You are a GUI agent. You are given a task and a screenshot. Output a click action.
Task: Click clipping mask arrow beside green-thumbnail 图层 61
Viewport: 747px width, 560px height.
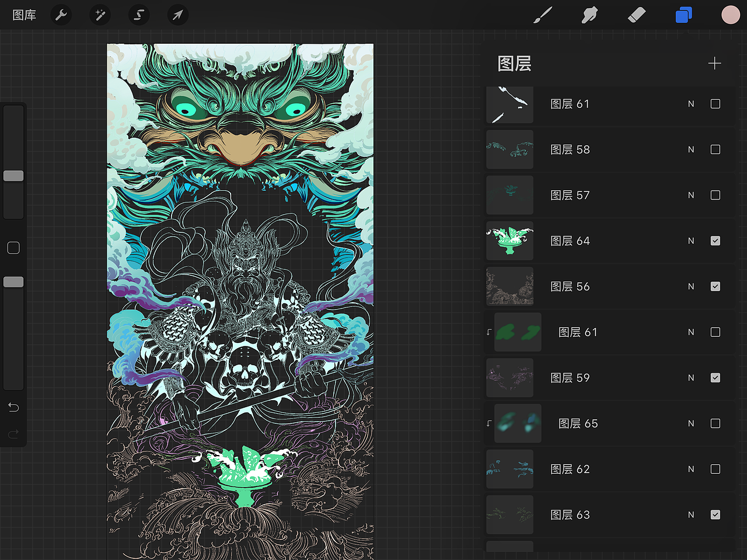(x=489, y=332)
